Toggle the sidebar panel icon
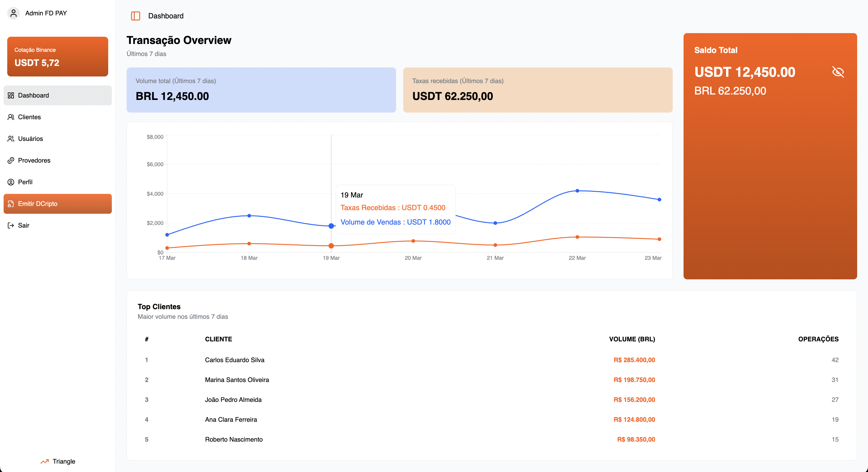This screenshot has height=472, width=868. pyautogui.click(x=135, y=16)
